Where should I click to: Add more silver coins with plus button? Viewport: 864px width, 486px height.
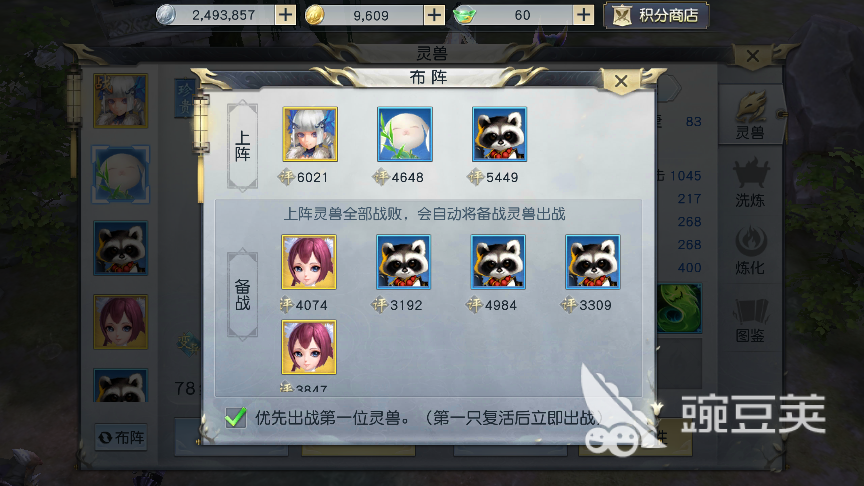pos(285,15)
